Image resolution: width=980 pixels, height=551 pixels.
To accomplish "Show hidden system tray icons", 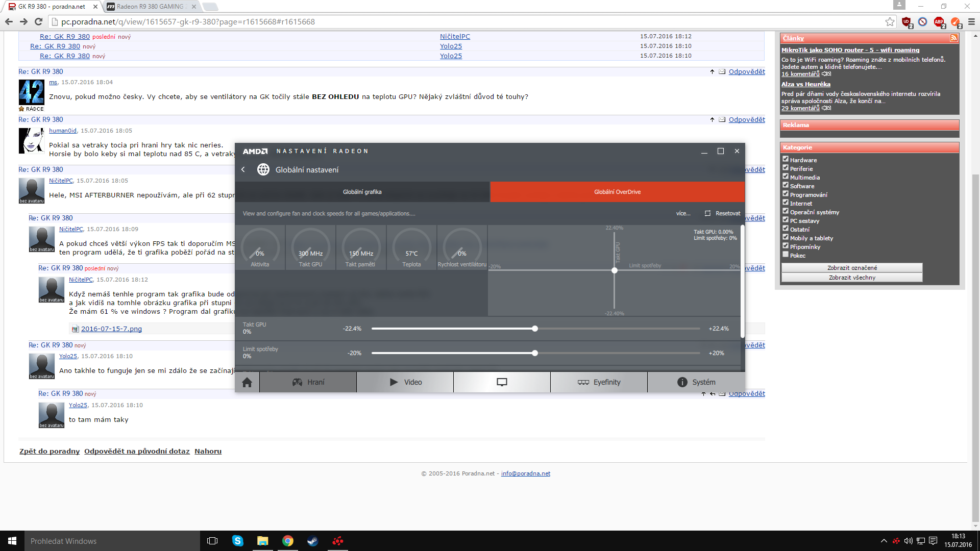I will (x=884, y=541).
